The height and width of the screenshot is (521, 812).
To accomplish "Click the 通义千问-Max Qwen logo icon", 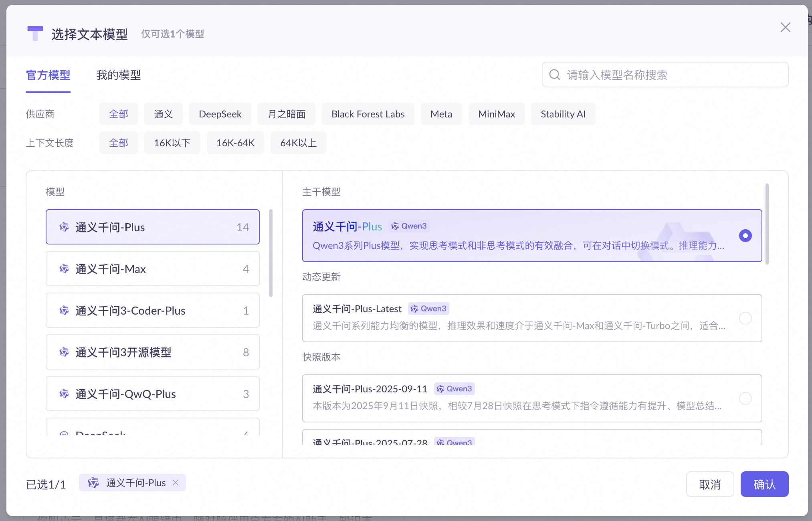I will pyautogui.click(x=64, y=269).
